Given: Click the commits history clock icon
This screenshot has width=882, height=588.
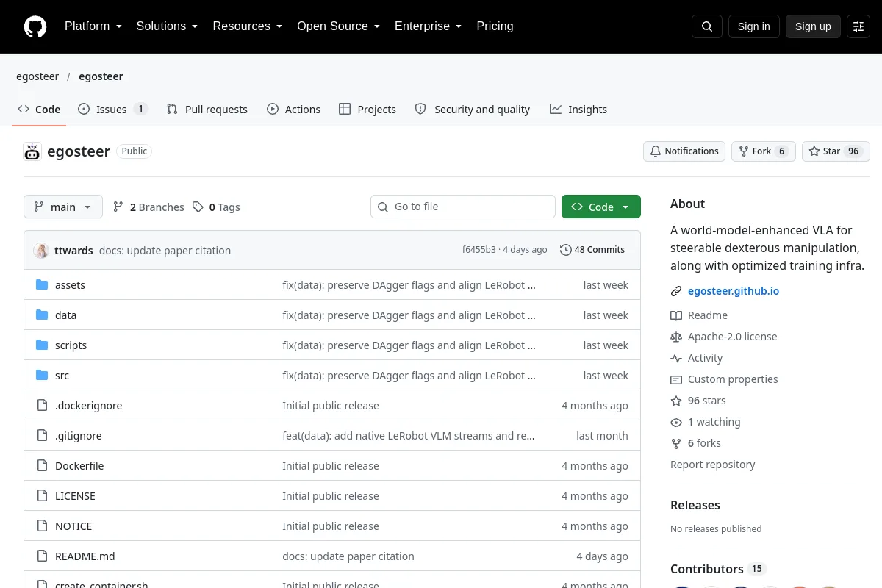Looking at the screenshot, I should [565, 250].
